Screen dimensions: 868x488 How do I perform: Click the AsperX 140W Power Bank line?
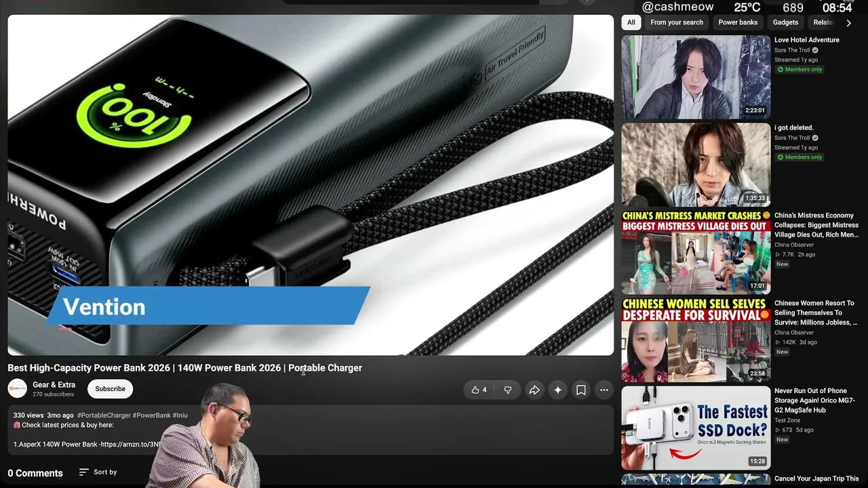pyautogui.click(x=87, y=445)
